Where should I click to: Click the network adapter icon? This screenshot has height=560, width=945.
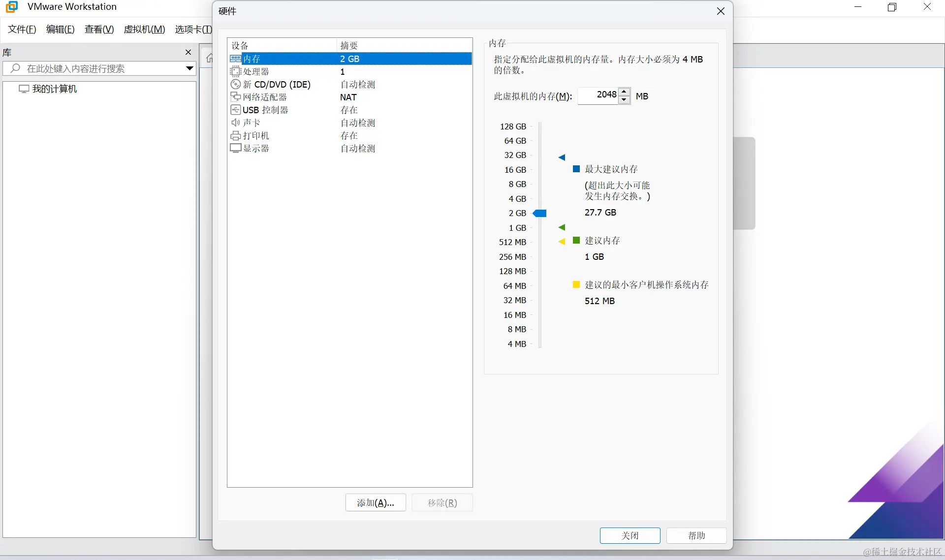click(x=236, y=97)
